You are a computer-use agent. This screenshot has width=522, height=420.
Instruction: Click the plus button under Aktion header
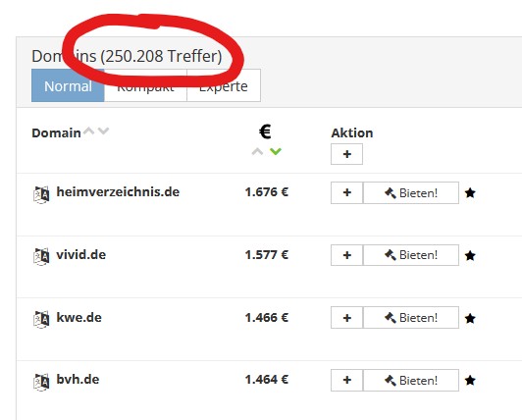(x=346, y=154)
